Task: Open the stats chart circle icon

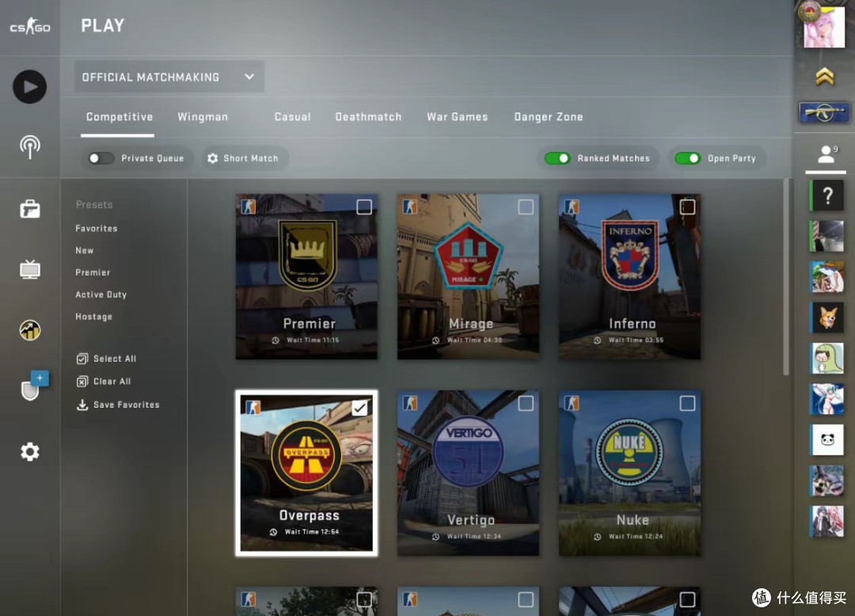Action: [30, 330]
